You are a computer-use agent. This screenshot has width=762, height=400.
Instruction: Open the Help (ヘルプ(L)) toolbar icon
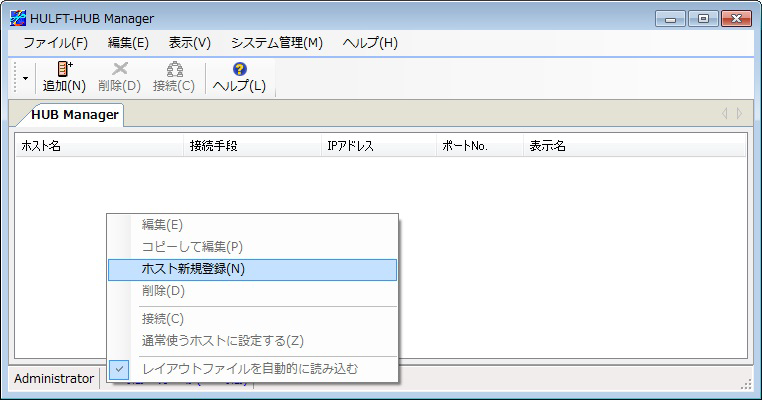click(239, 77)
